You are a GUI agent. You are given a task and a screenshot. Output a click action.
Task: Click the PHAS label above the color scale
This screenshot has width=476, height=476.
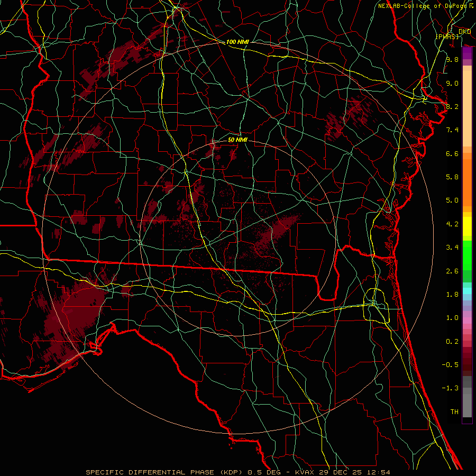[x=447, y=36]
